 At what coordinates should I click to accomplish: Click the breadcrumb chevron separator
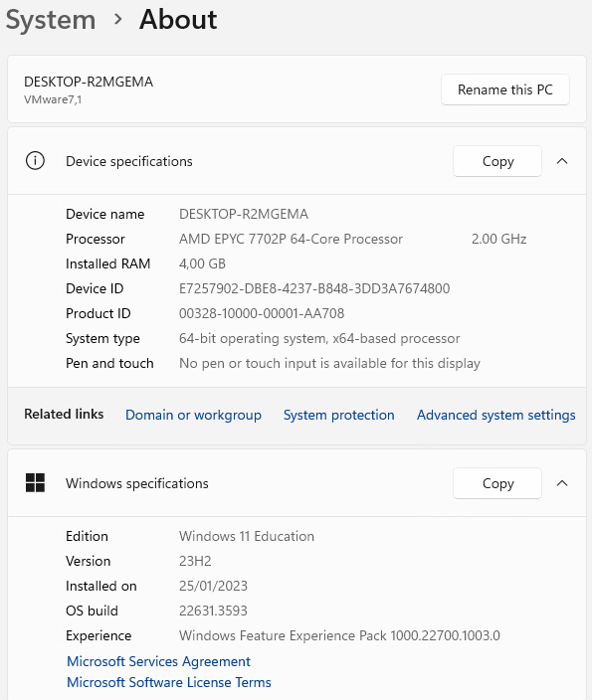pyautogui.click(x=118, y=19)
